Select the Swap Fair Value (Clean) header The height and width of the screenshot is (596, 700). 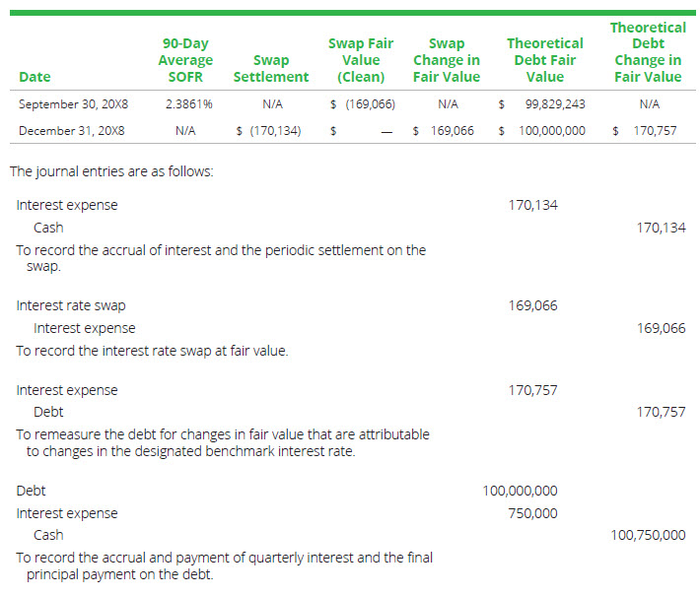click(x=360, y=60)
